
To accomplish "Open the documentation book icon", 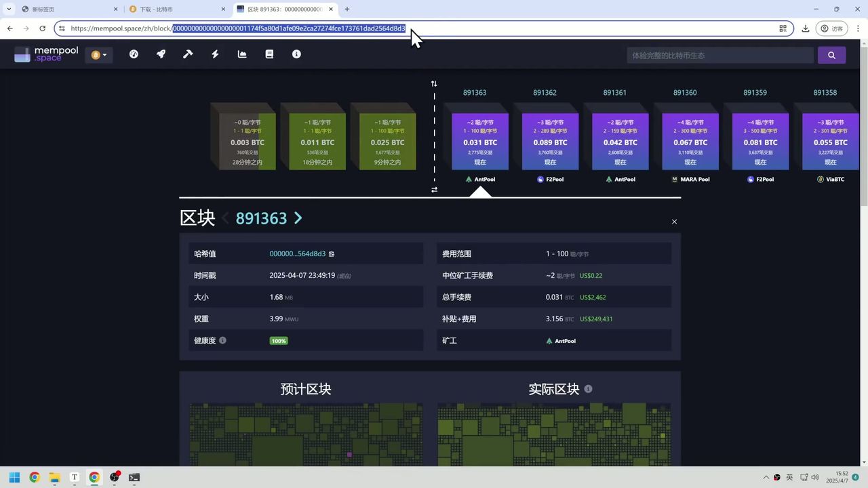I will [269, 54].
